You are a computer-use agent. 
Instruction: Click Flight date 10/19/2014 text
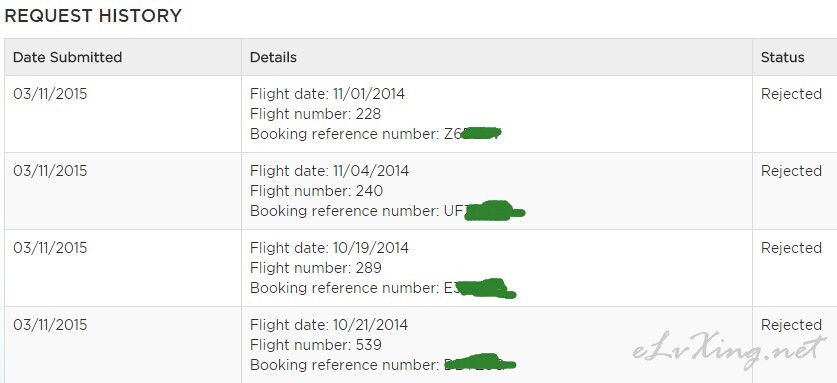(329, 248)
